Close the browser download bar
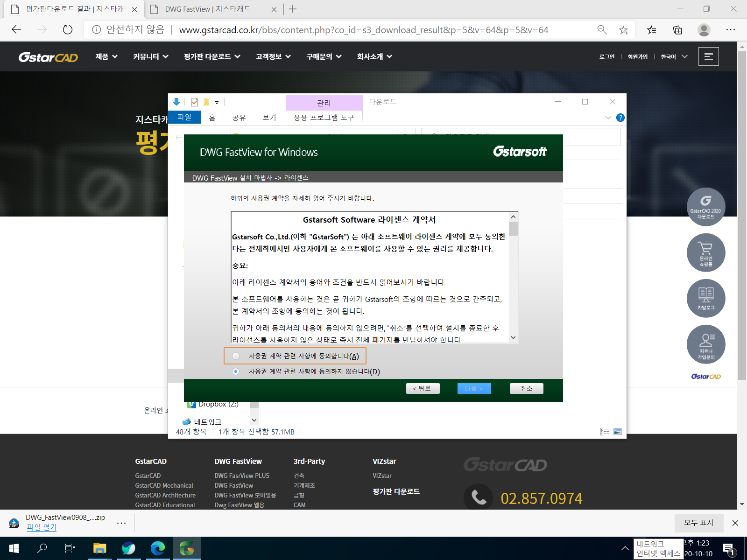This screenshot has height=560, width=747. pyautogui.click(x=735, y=523)
